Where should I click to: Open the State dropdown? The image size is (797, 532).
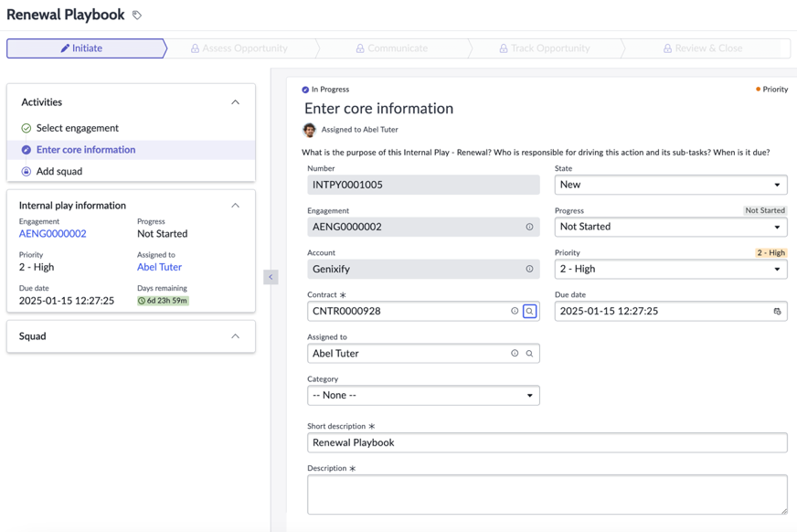(671, 185)
